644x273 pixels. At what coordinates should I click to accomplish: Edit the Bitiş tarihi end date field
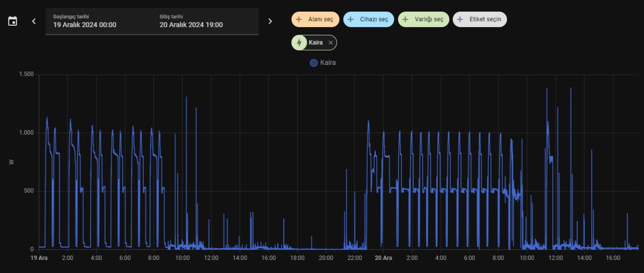(x=205, y=21)
